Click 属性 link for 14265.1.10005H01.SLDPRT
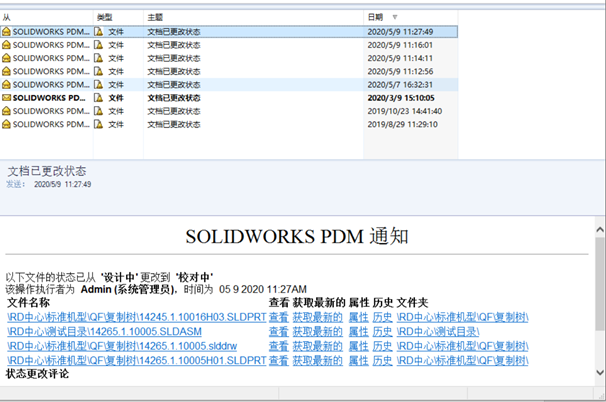The height and width of the screenshot is (402, 606). (359, 361)
